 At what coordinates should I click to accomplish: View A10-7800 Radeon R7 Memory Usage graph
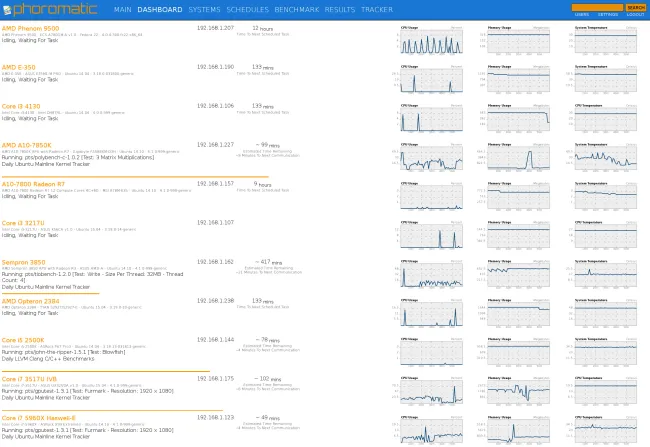pyautogui.click(x=518, y=197)
